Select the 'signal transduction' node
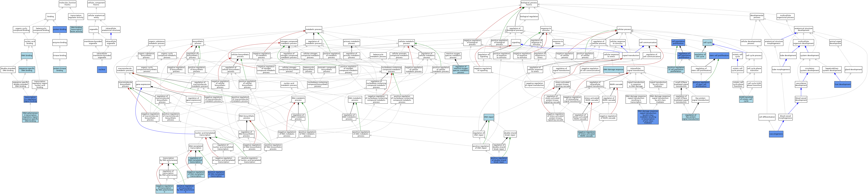Viewport: 868px width, 194px height. point(631,55)
